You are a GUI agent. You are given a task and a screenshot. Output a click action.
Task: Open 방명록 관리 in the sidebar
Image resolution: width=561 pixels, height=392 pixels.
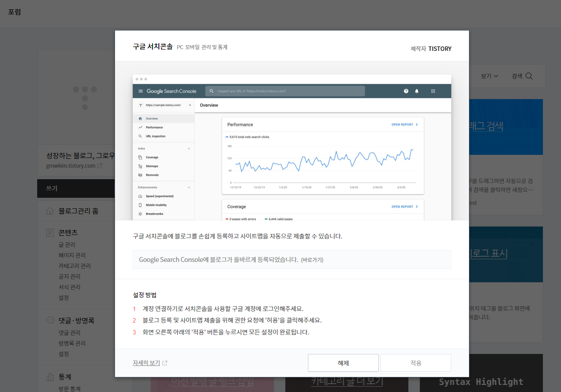click(x=72, y=343)
